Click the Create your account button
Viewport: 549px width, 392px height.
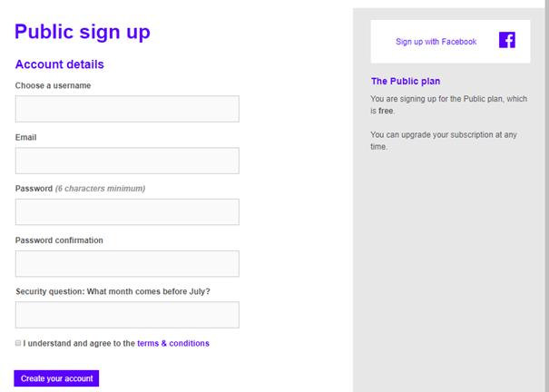click(56, 378)
